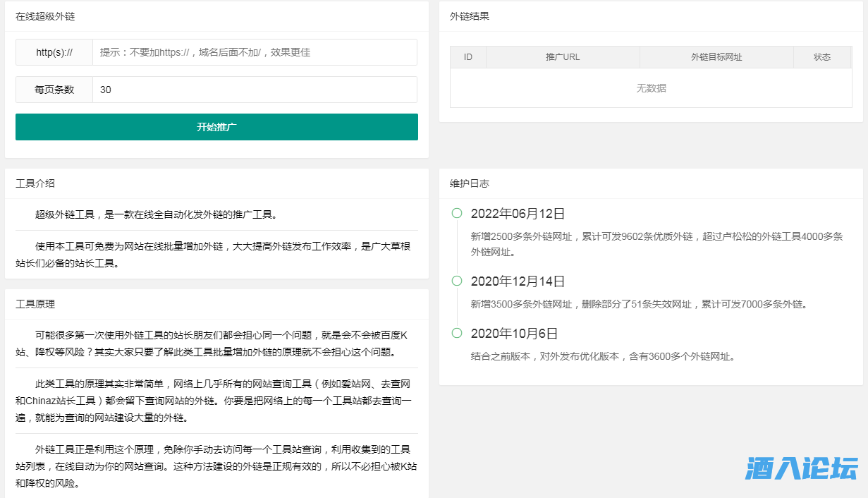
Task: Select the 工具原理 section heading
Action: (x=35, y=304)
